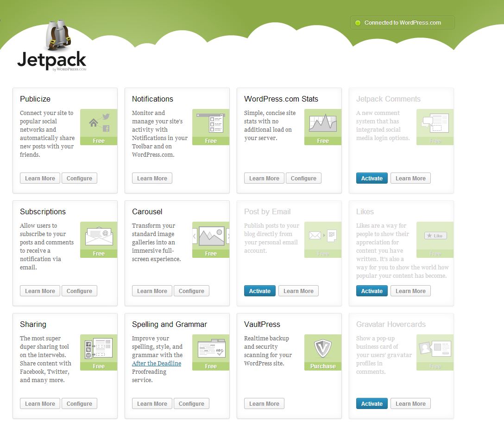Screen dimensions: 504x422
Task: Click the Publicize social sharing icon
Action: coord(99,123)
